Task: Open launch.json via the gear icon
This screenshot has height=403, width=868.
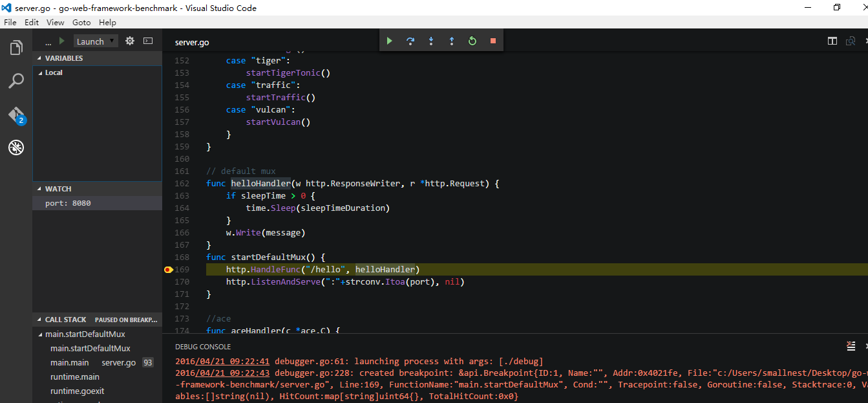Action: click(x=130, y=41)
